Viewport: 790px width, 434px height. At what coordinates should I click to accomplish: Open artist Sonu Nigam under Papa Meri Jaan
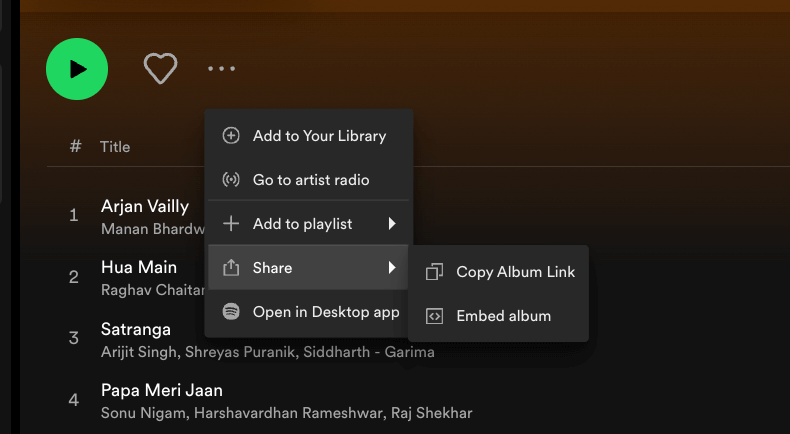click(143, 413)
